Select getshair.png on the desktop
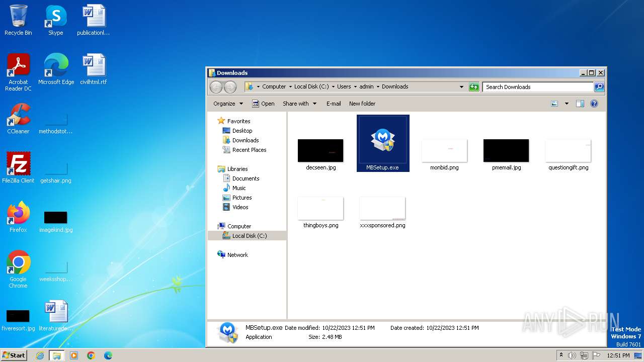The height and width of the screenshot is (362, 644). (x=55, y=173)
